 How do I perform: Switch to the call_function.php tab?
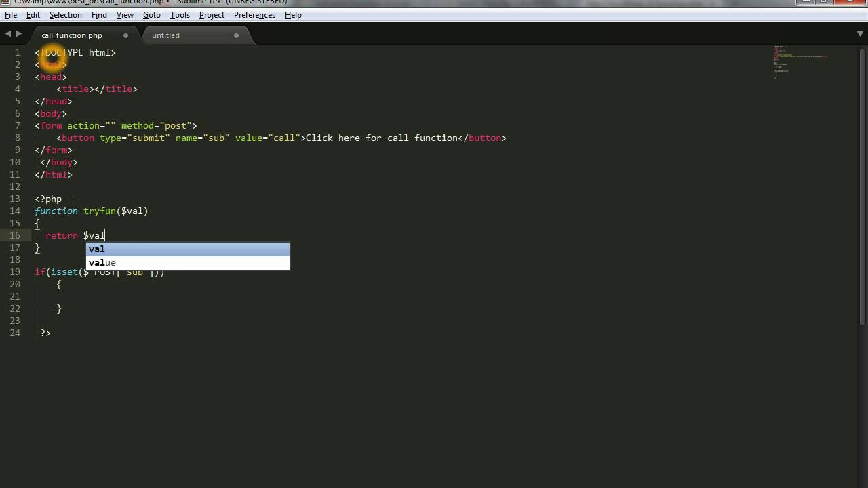[x=72, y=35]
